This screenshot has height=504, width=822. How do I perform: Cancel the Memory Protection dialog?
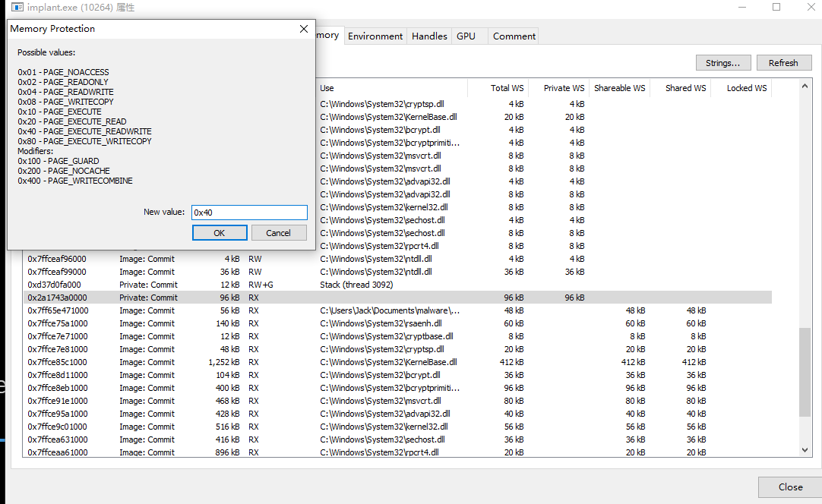tap(279, 233)
